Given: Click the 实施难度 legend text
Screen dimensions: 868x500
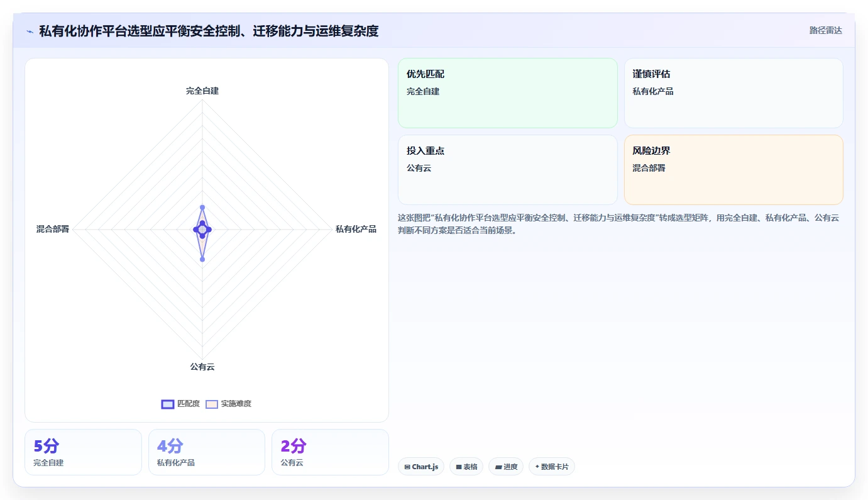Looking at the screenshot, I should pos(236,404).
